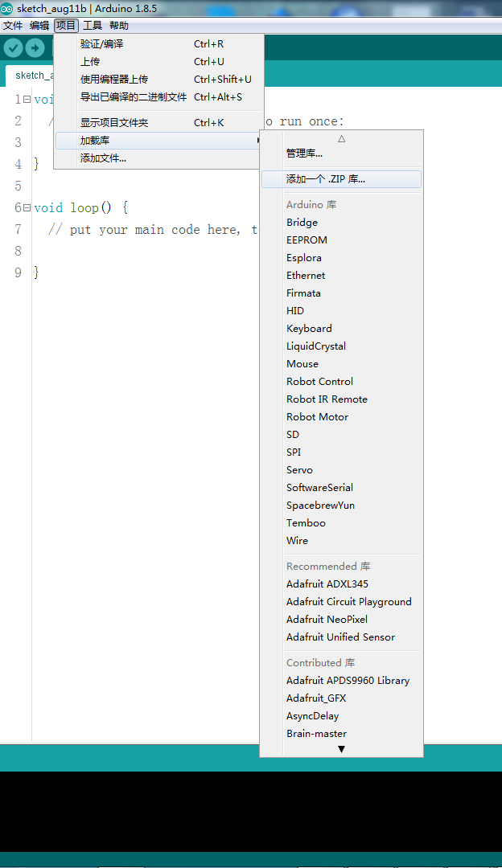Select 验证/编译 from the menu
The image size is (502, 868).
[159, 44]
